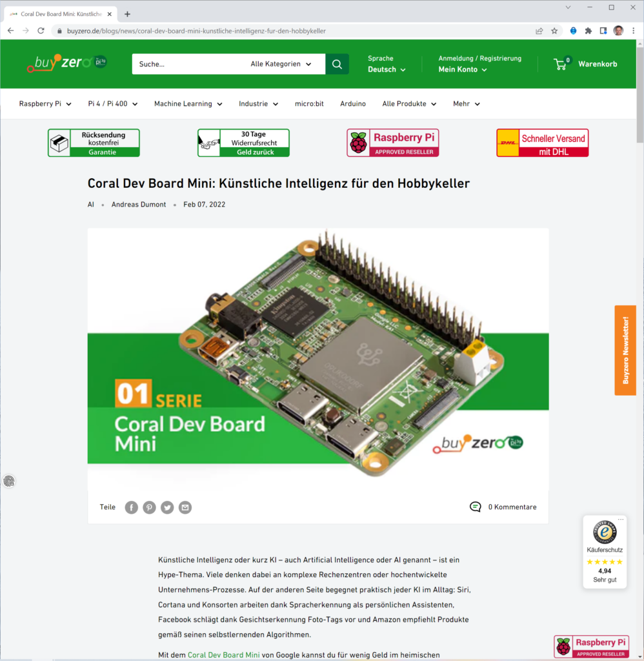Open Chrome three-dot menu
This screenshot has width=644, height=661.
634,31
